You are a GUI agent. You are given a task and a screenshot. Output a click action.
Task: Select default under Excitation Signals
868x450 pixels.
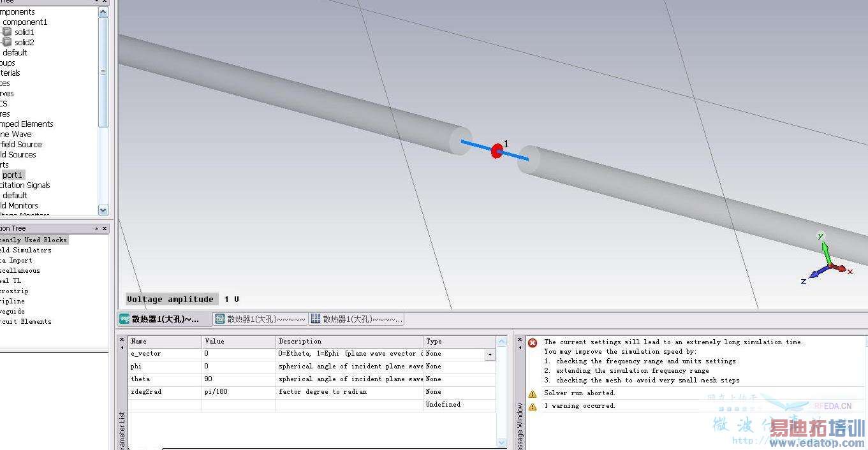tap(15, 195)
